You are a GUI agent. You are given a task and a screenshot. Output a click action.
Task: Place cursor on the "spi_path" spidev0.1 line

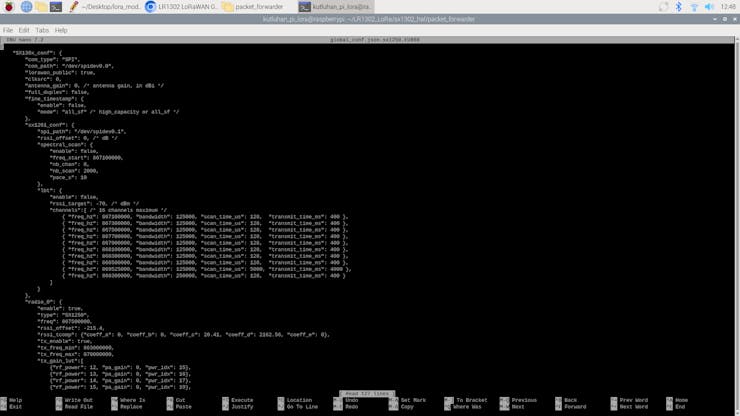click(82, 132)
